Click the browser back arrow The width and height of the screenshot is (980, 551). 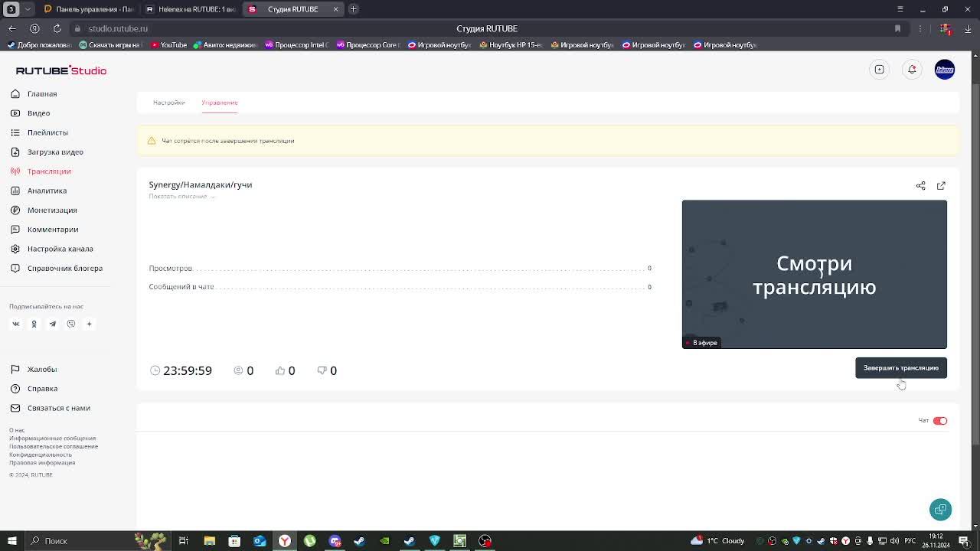tap(12, 28)
